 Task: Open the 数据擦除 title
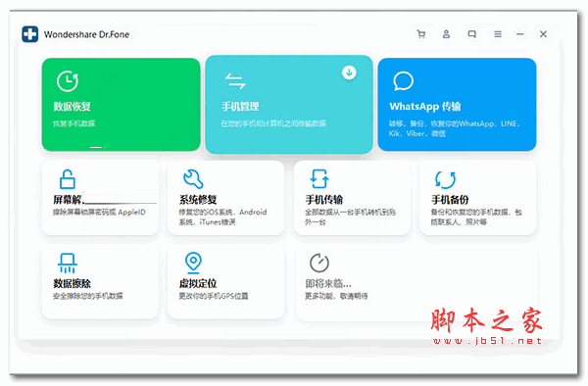[72, 283]
